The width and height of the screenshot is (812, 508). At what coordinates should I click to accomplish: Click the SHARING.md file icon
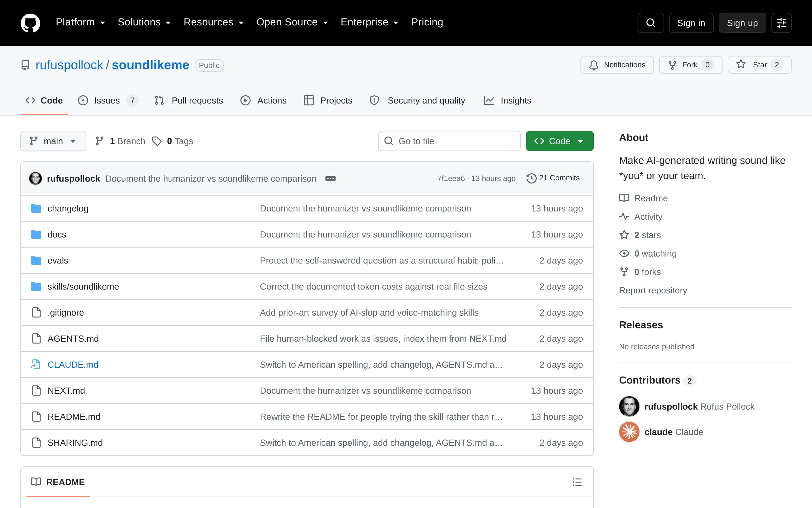pyautogui.click(x=36, y=443)
